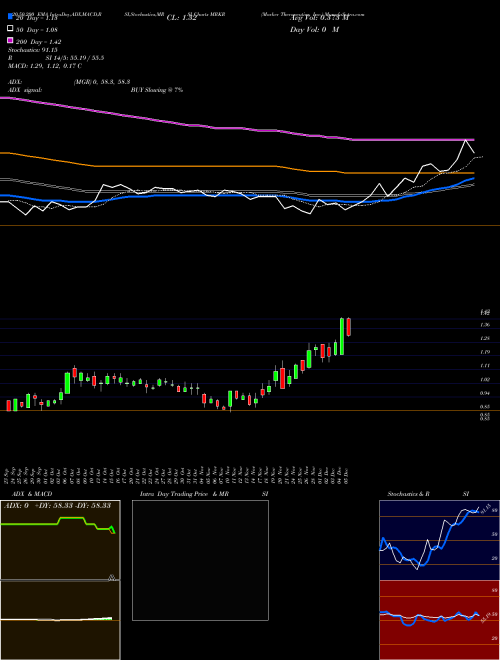This screenshot has width=500, height=660.
Task: Click the 1.11 price axis label
Action: pyautogui.click(x=485, y=366)
